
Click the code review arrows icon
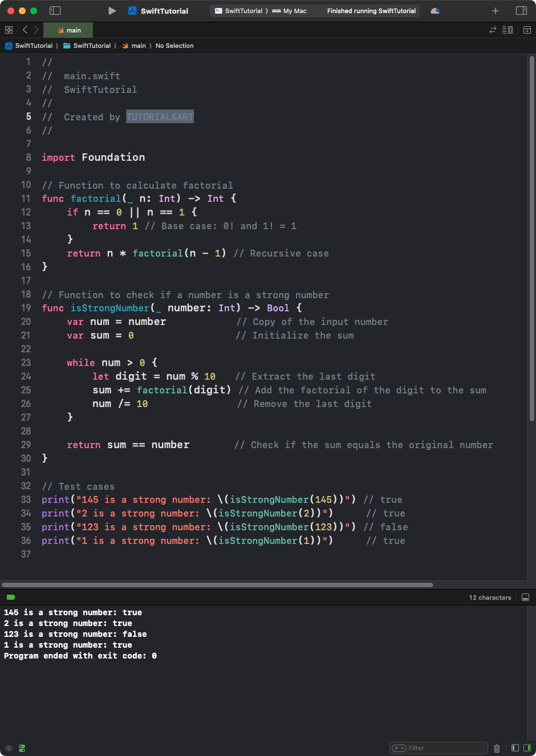(492, 30)
